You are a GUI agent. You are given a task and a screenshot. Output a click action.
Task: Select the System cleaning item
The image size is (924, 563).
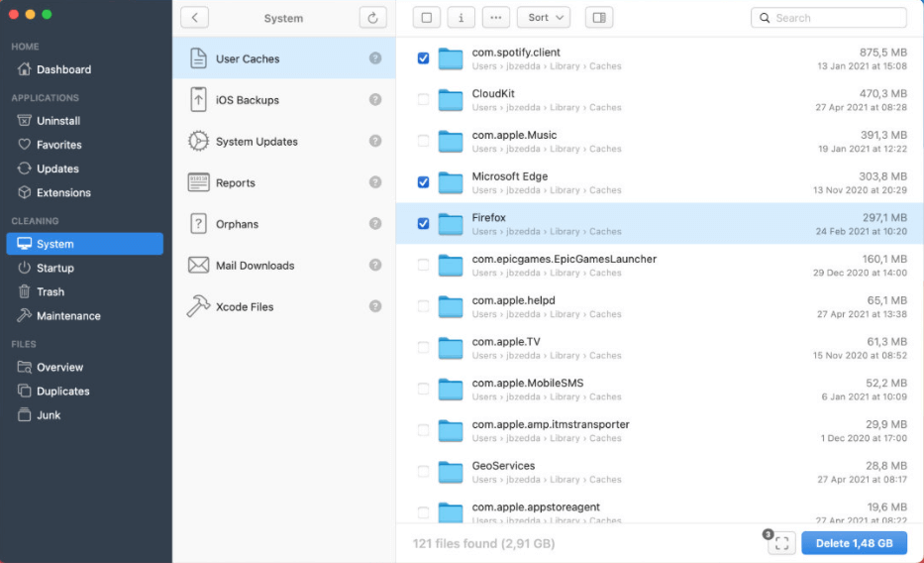85,244
